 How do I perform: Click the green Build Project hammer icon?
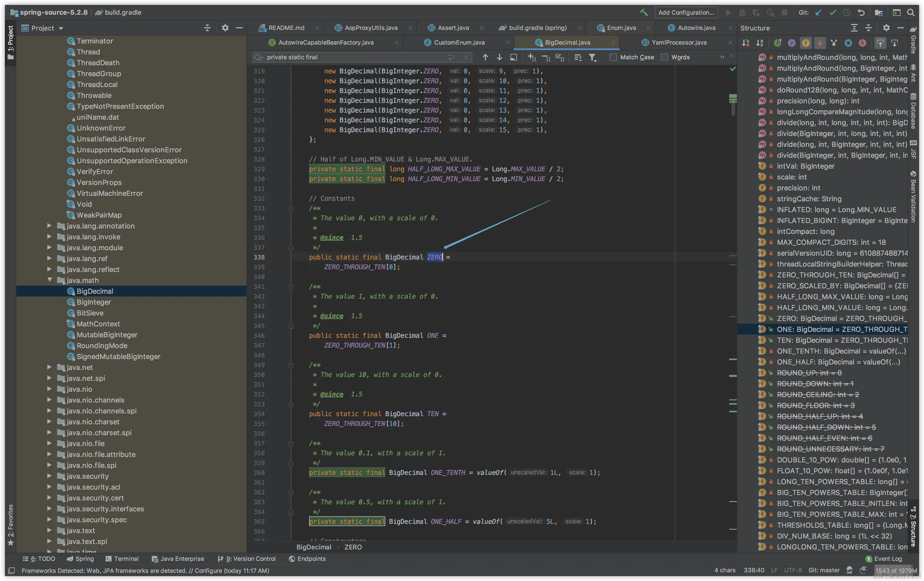[x=644, y=12]
